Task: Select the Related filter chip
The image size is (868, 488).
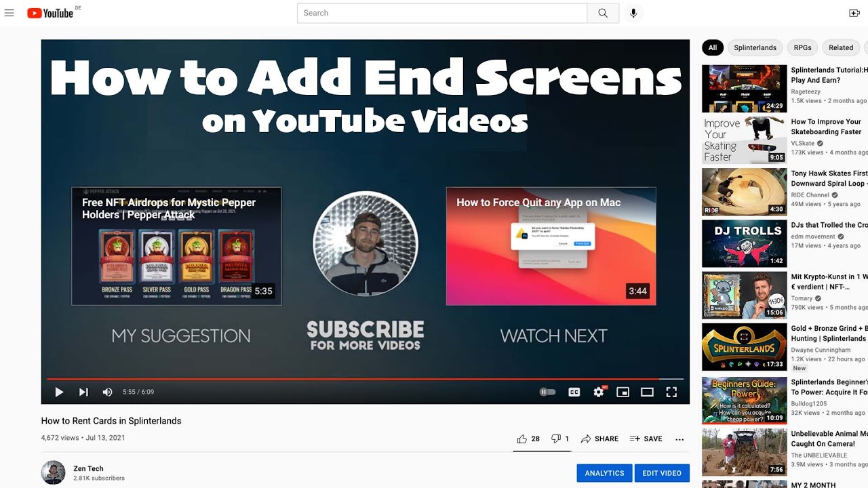Action: point(841,47)
